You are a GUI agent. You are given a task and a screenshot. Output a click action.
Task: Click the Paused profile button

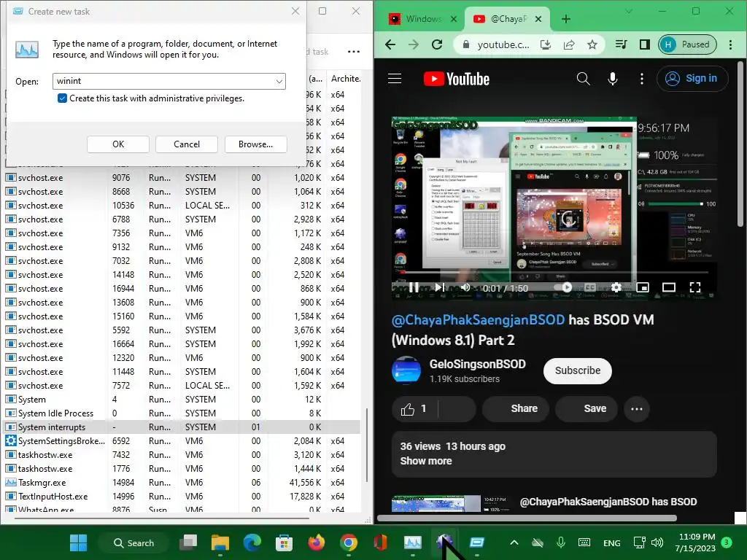(687, 44)
